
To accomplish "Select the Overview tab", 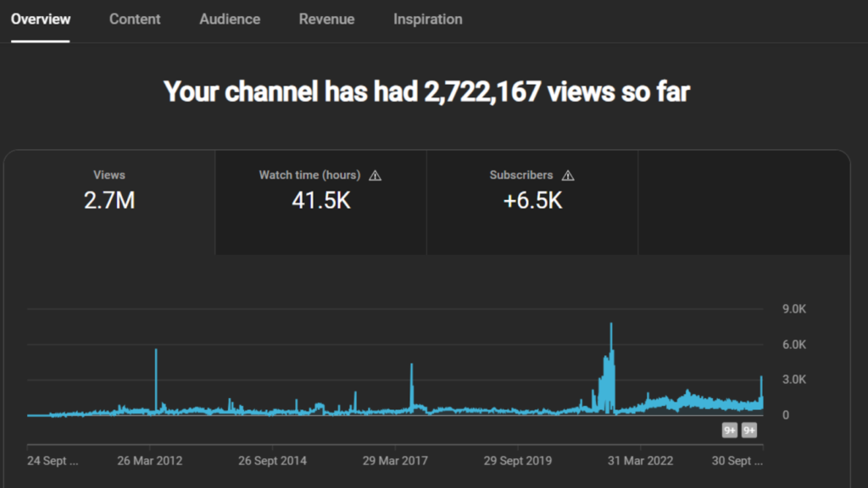I will pos(40,19).
